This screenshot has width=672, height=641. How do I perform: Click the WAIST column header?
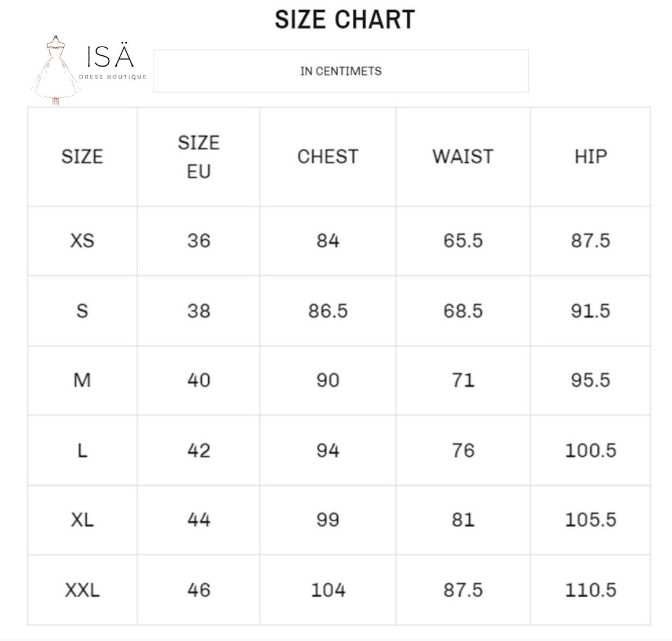[x=463, y=156]
